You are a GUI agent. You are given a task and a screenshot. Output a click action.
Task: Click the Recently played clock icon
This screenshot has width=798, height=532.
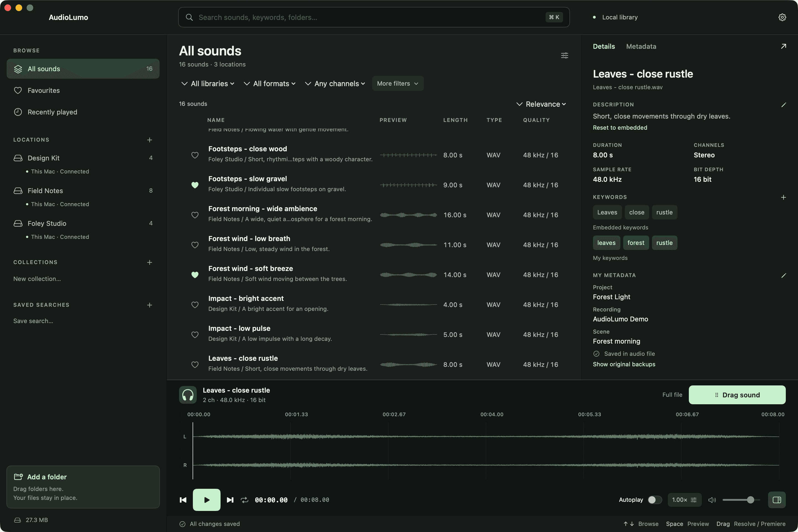pos(18,112)
